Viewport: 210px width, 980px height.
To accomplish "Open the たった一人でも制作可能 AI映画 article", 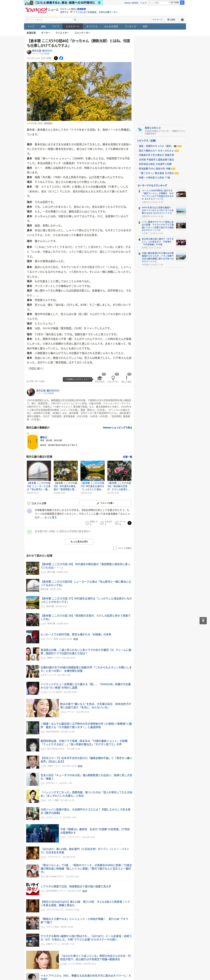I will [x=76, y=634].
